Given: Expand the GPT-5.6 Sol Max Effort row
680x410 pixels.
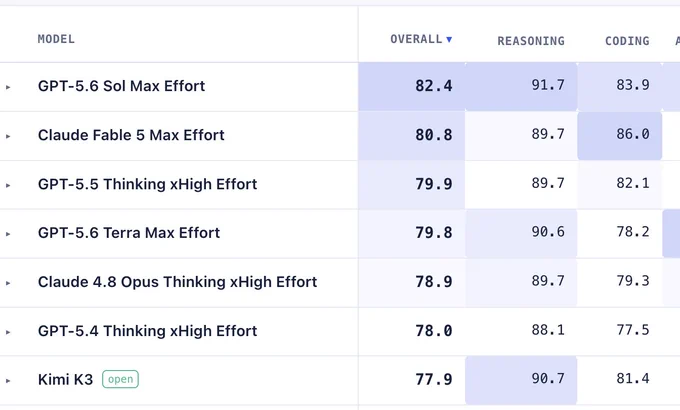Looking at the screenshot, I should [8, 87].
